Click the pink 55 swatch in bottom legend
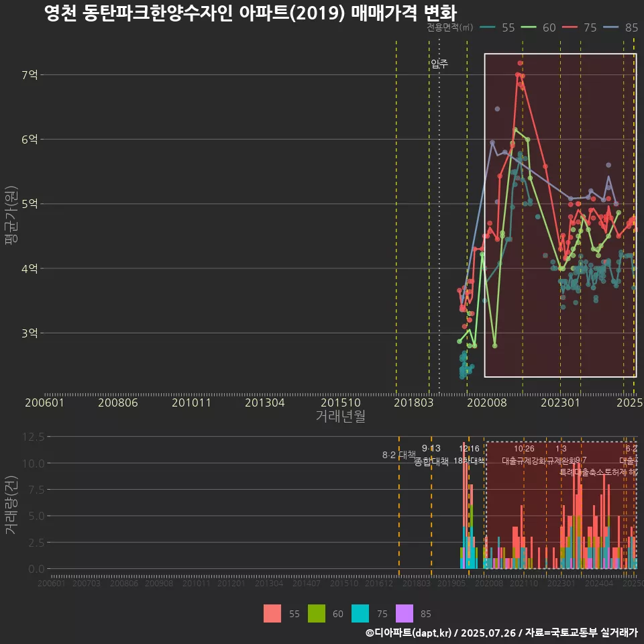 click(x=272, y=614)
